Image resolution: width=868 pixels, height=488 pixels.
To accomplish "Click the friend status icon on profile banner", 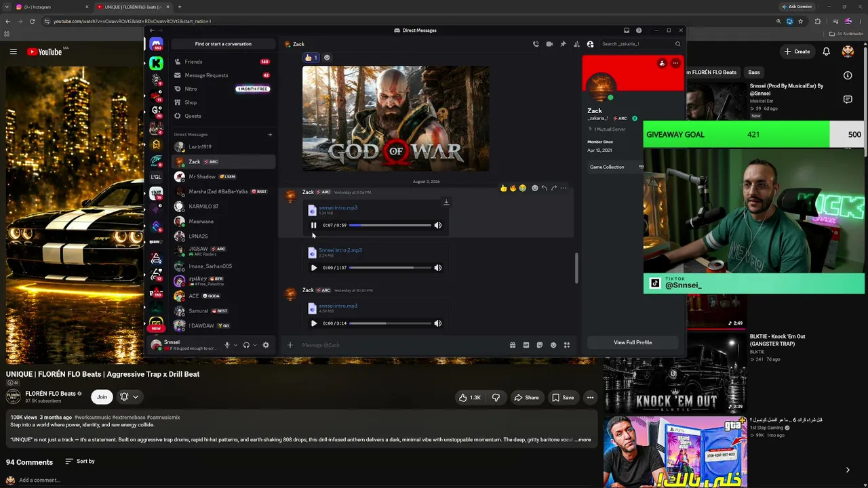I will point(662,63).
